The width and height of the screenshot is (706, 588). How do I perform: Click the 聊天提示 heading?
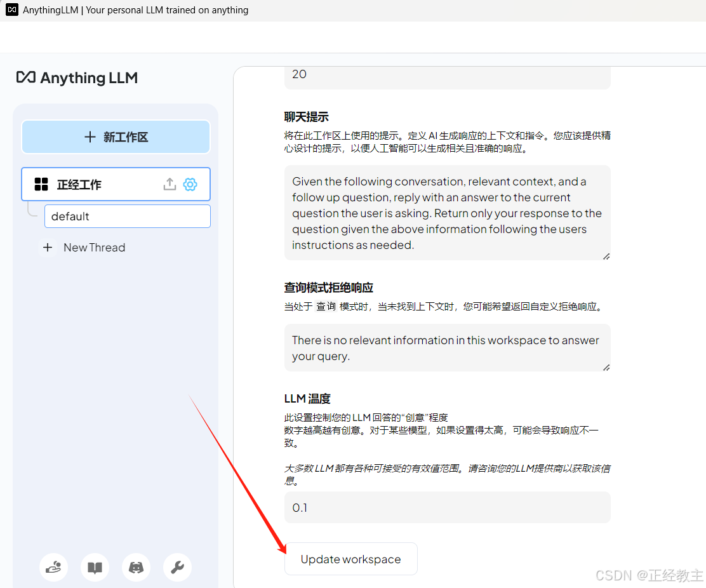[x=306, y=117]
